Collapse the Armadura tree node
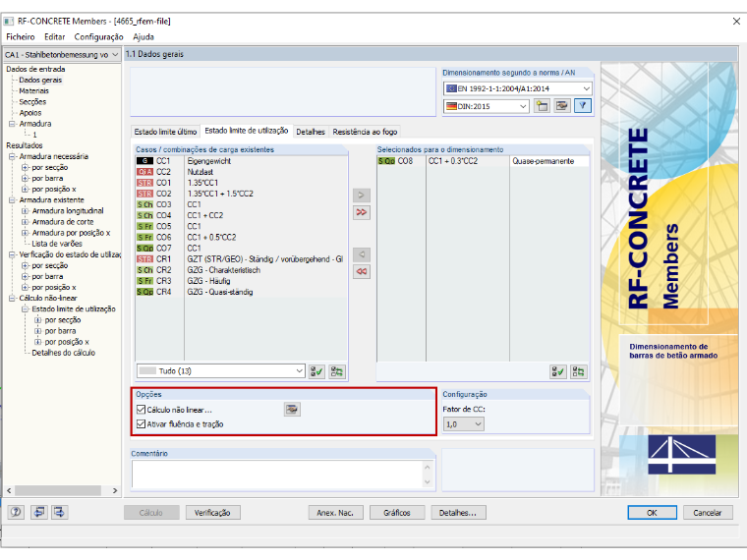 coord(12,124)
